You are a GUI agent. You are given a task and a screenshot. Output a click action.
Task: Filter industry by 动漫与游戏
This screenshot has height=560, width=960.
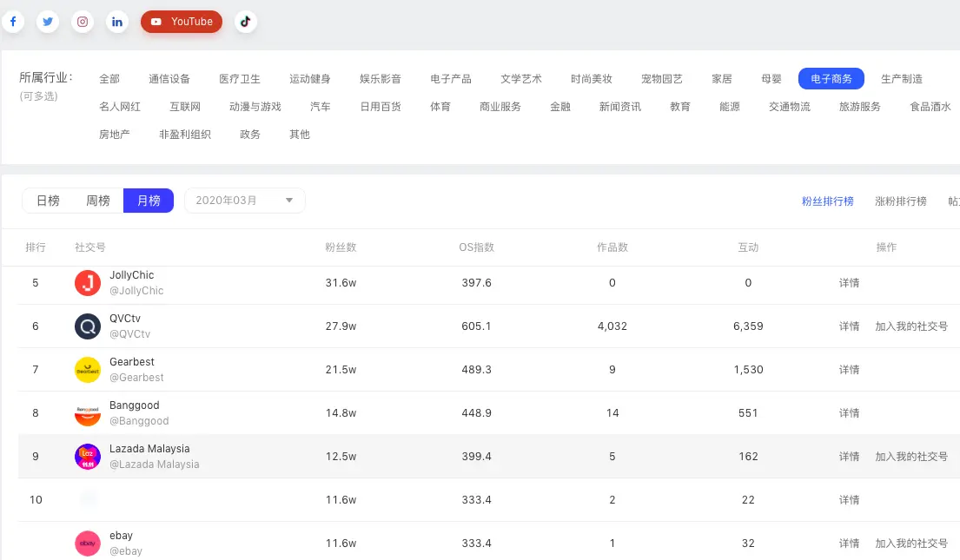pyautogui.click(x=256, y=107)
